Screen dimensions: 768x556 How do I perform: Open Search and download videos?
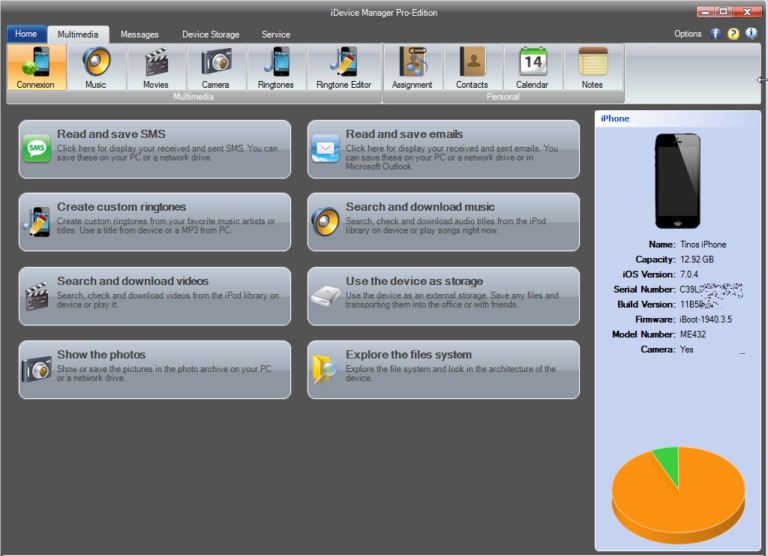coord(155,296)
